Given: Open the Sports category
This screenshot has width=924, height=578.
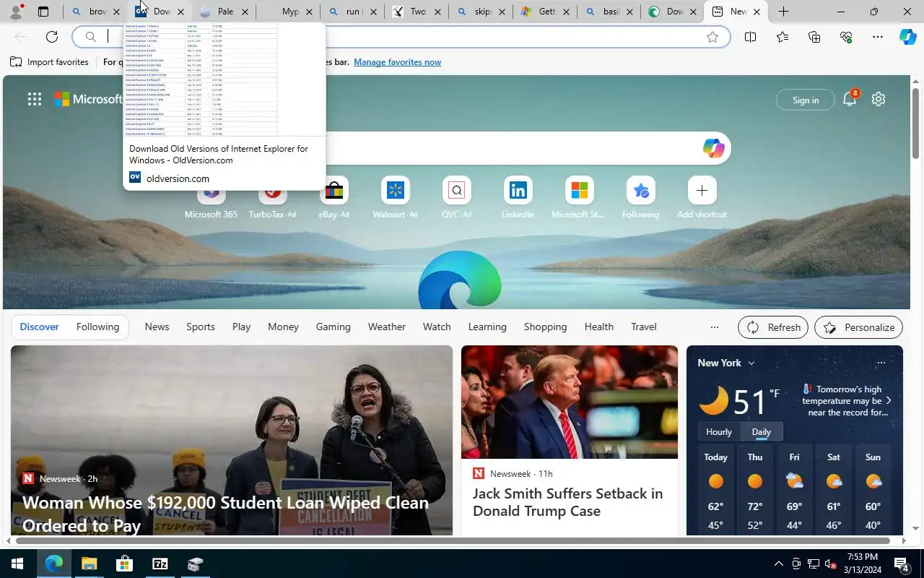Looking at the screenshot, I should (201, 327).
